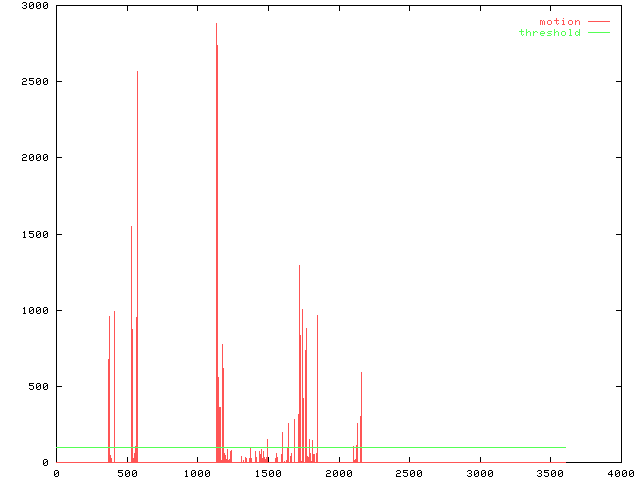The height and width of the screenshot is (480, 640).
Task: Click the y-axis tick label 1000
Action: coord(37,311)
